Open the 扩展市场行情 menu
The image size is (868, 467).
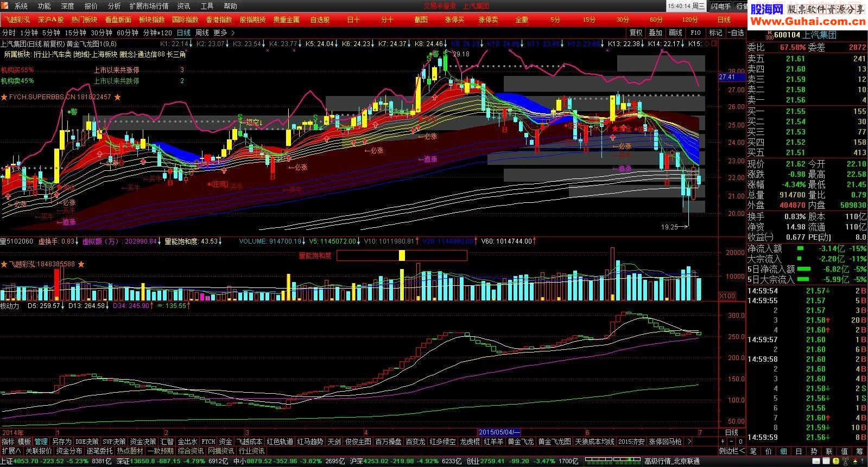coord(149,6)
